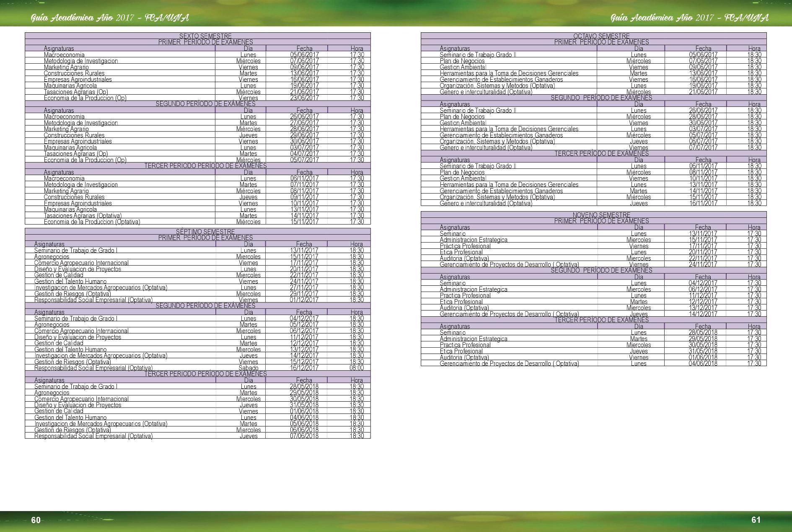Click Etica Profesional dated 12/12/2017
The image size is (792, 532).
tap(461, 302)
